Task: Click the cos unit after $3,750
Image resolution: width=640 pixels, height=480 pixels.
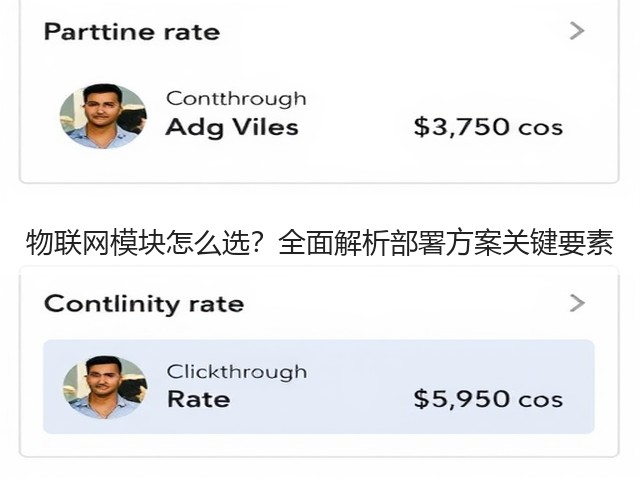Action: click(x=540, y=128)
